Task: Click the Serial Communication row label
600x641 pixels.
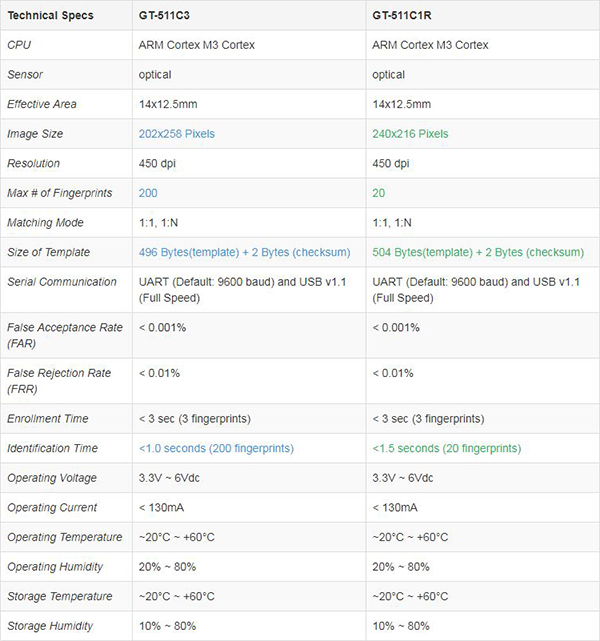Action: click(62, 281)
